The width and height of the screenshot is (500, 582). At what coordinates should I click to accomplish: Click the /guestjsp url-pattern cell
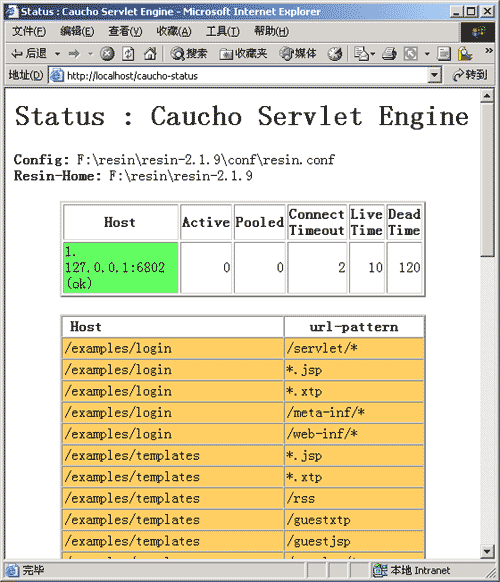(354, 542)
